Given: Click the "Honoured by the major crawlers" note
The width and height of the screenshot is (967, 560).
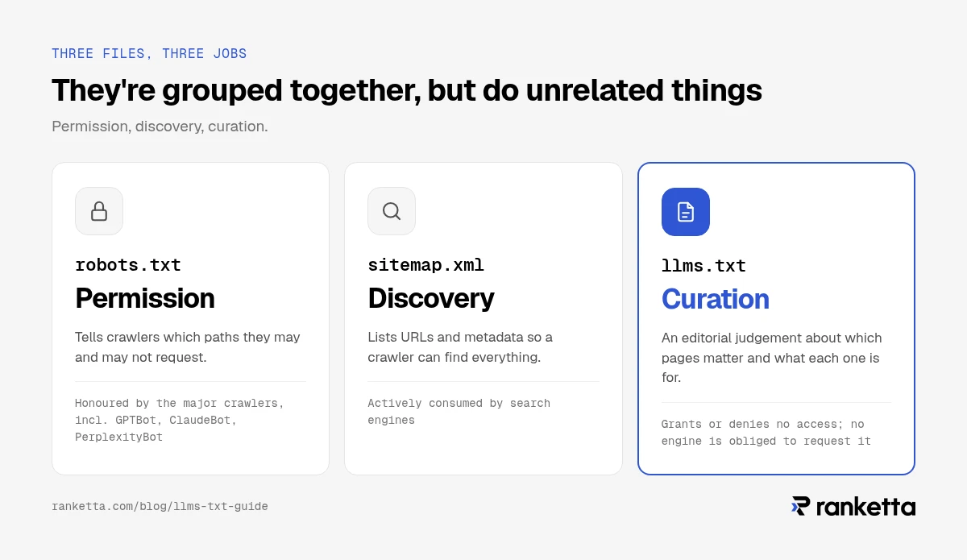Looking at the screenshot, I should (x=180, y=420).
